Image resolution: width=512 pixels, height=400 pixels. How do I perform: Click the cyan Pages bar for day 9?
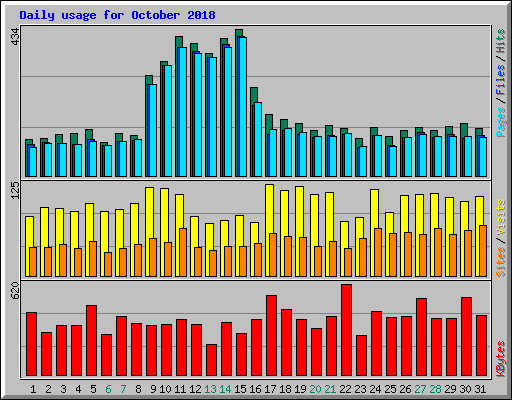pos(153,130)
